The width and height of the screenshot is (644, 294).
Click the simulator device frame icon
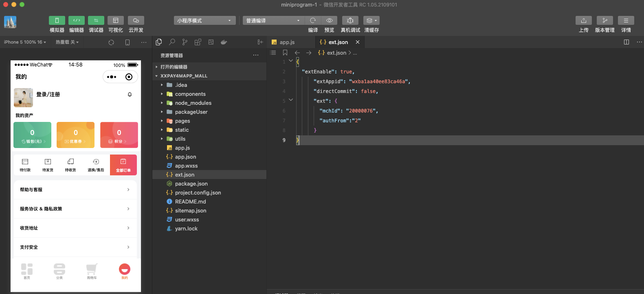pos(127,42)
